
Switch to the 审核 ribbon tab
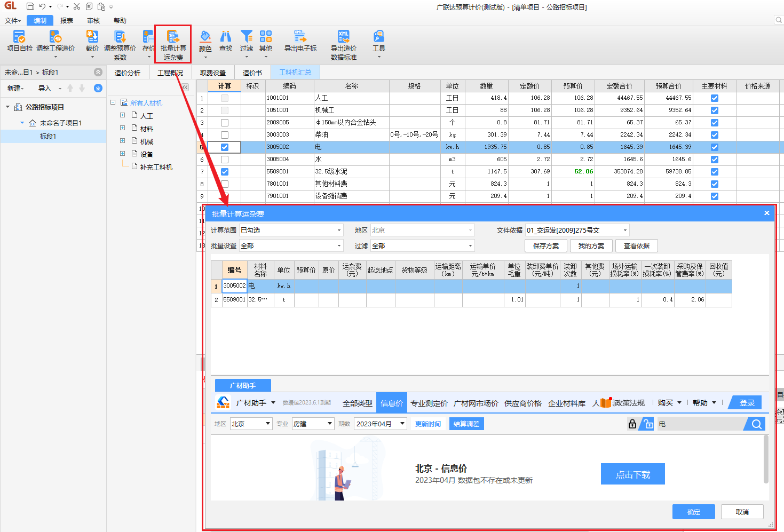[93, 21]
